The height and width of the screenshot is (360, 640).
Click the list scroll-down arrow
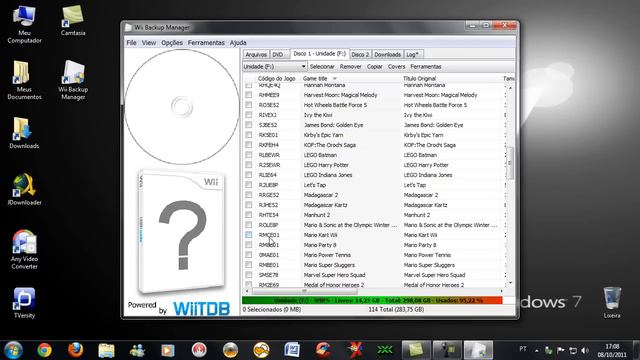click(x=510, y=283)
